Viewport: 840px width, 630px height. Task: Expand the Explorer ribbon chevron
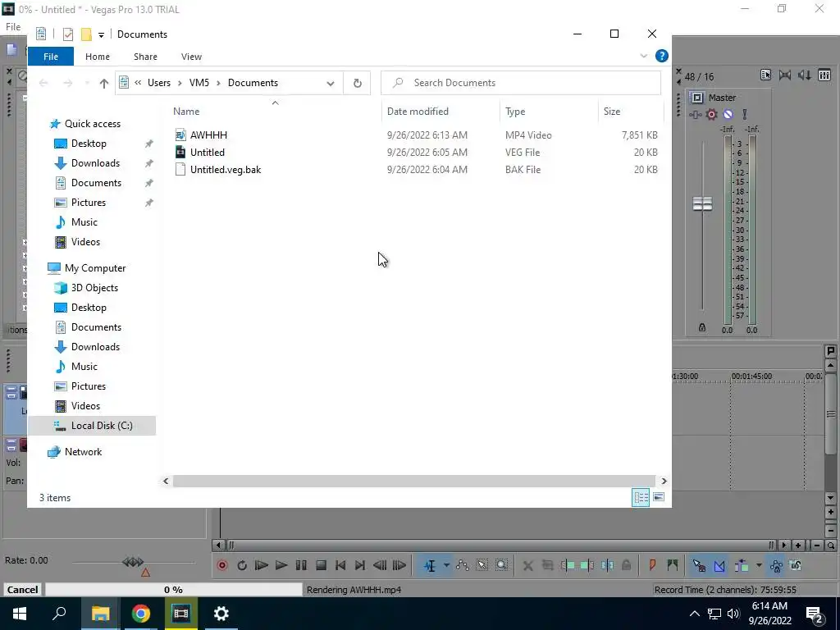tap(643, 56)
